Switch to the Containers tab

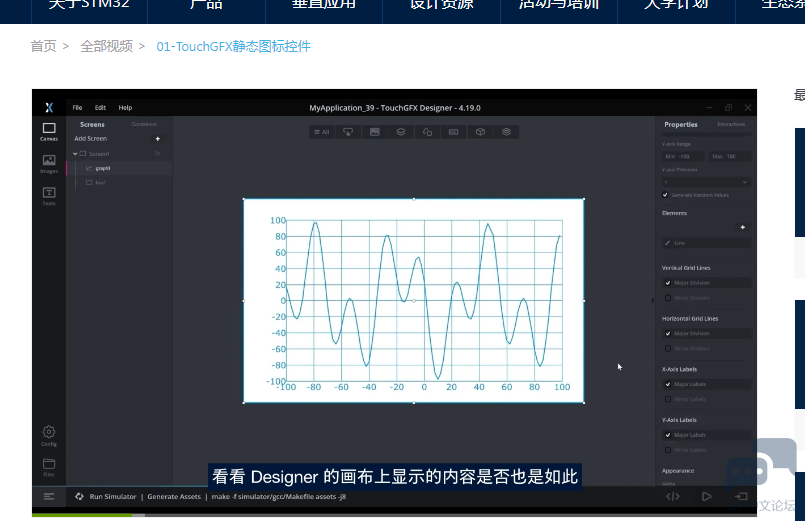[x=144, y=124]
